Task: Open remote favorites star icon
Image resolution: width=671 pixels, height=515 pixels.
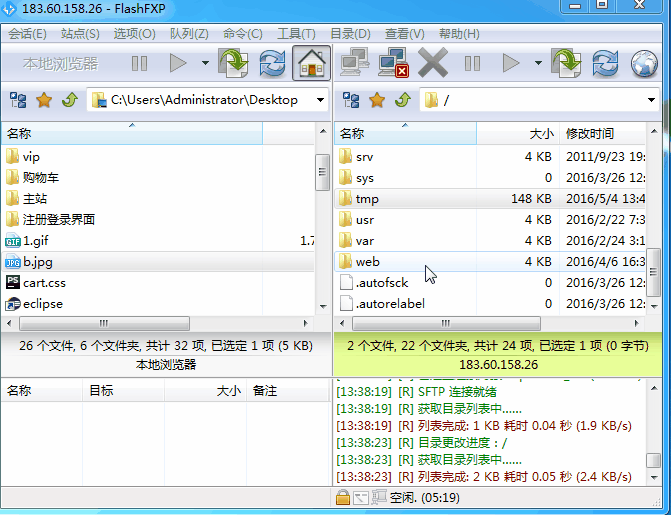Action: click(377, 101)
